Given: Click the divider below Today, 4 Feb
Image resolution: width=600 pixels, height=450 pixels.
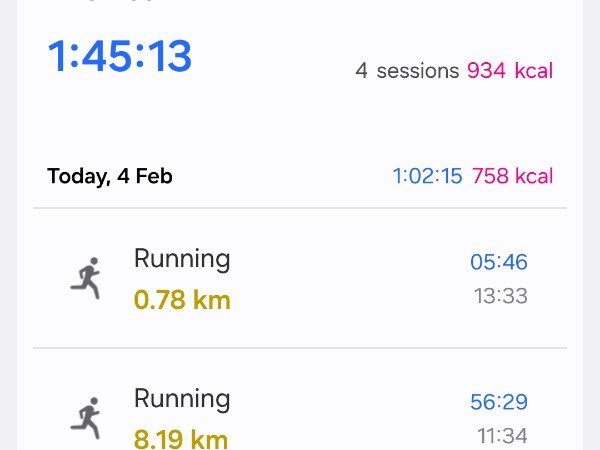Looking at the screenshot, I should [x=300, y=208].
